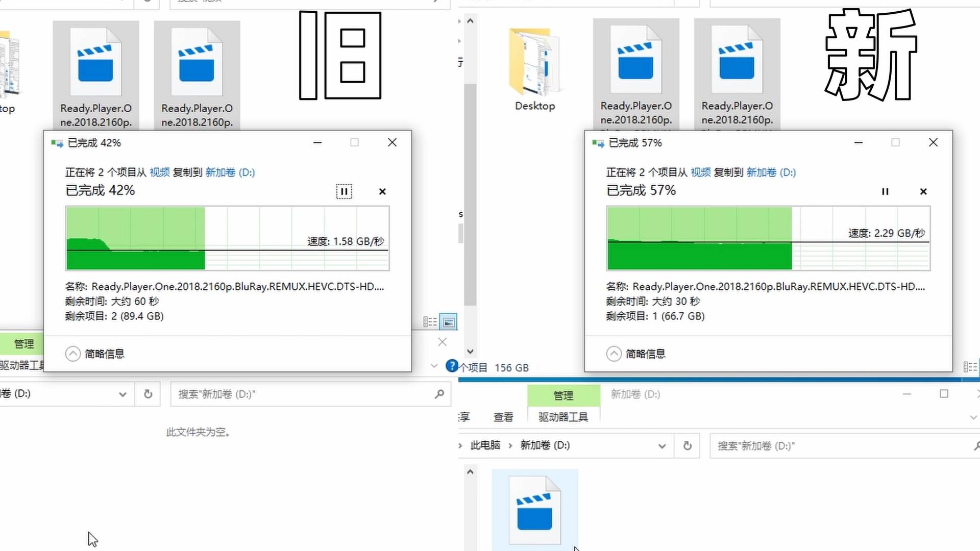Open the 视频 source link in the 42% dialog
Image resolution: width=980 pixels, height=551 pixels.
pyautogui.click(x=159, y=172)
